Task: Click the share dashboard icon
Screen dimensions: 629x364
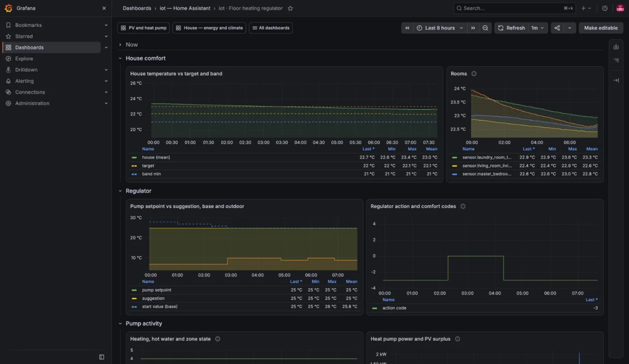Action: (557, 28)
